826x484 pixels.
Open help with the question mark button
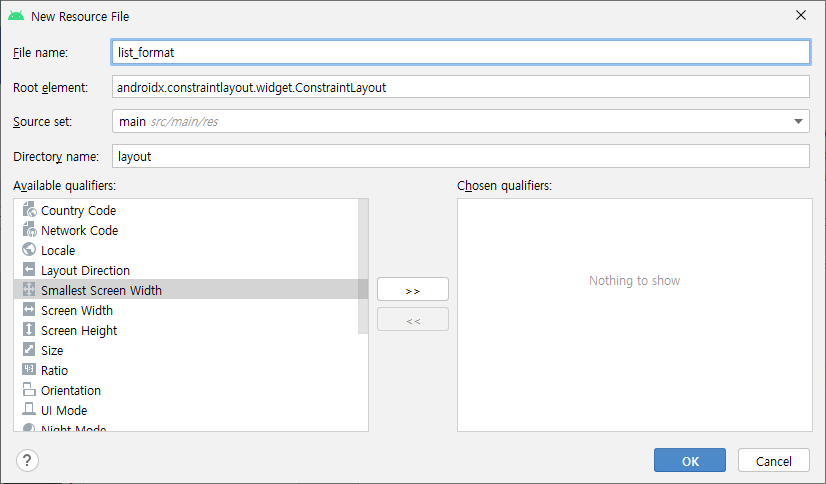27,460
